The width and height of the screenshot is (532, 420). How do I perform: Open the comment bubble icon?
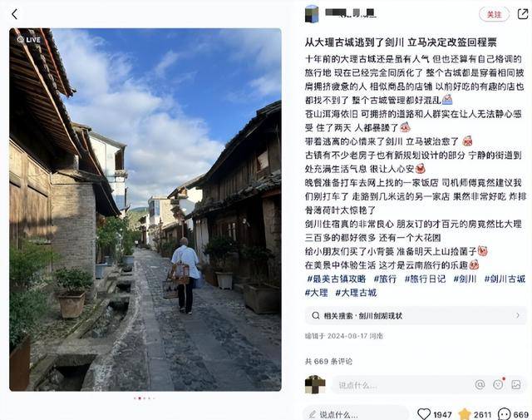(504, 414)
